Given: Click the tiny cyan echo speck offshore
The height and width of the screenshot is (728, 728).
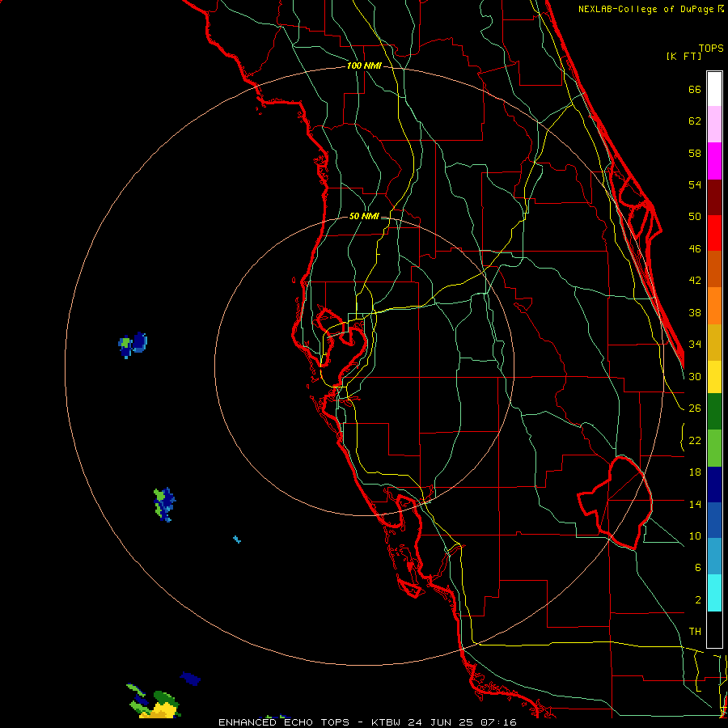Looking at the screenshot, I should click(237, 540).
